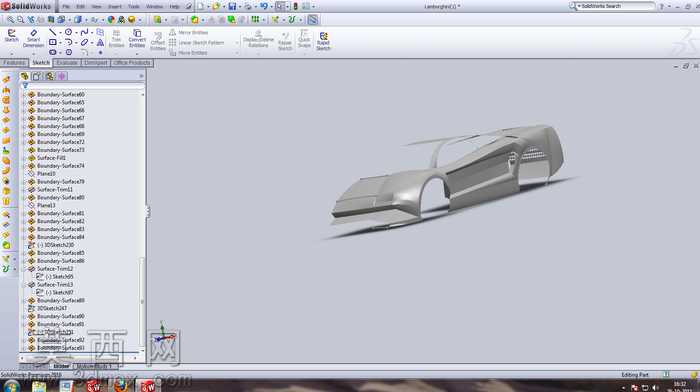700x392 pixels.
Task: Select the Line sketch tool
Action: [x=53, y=32]
